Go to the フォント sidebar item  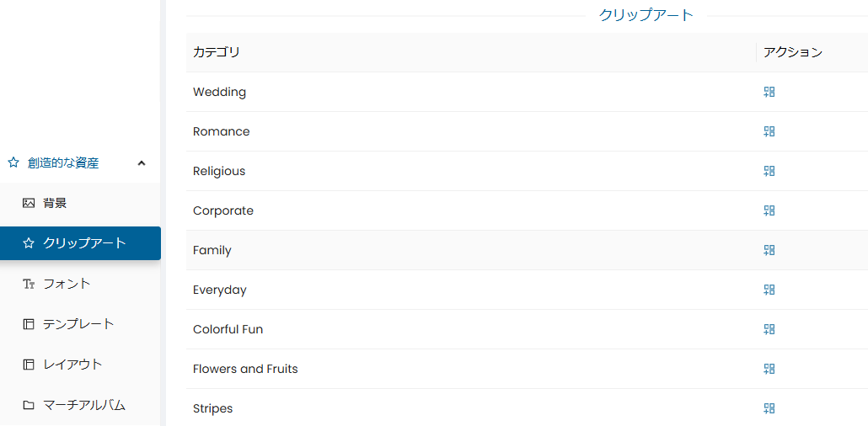click(x=80, y=284)
